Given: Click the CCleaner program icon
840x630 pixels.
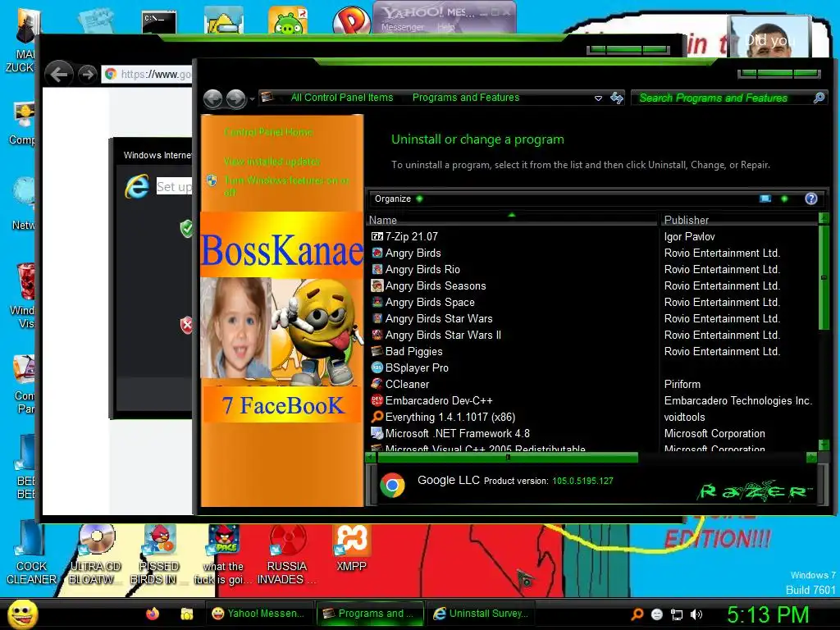Looking at the screenshot, I should pyautogui.click(x=377, y=384).
